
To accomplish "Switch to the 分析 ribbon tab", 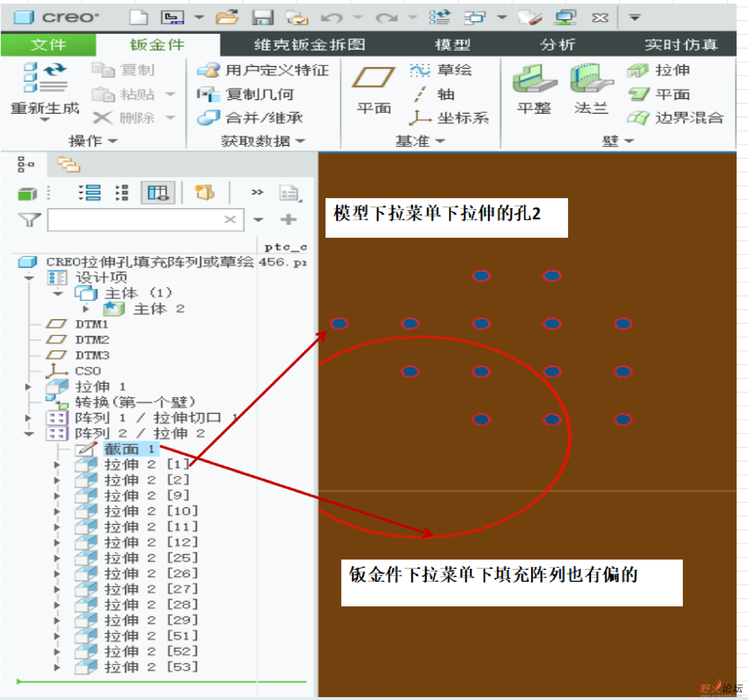I will (x=558, y=44).
